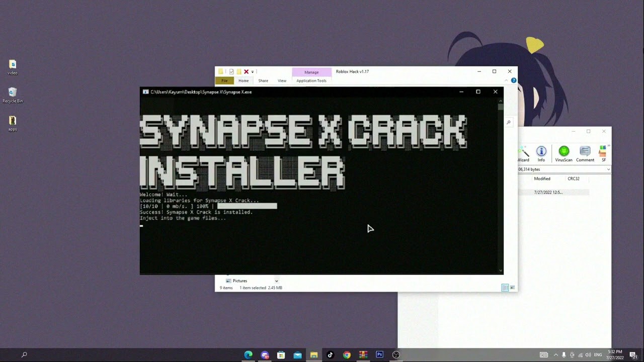
Task: Click the volume speaker tray icon
Action: pyautogui.click(x=588, y=355)
